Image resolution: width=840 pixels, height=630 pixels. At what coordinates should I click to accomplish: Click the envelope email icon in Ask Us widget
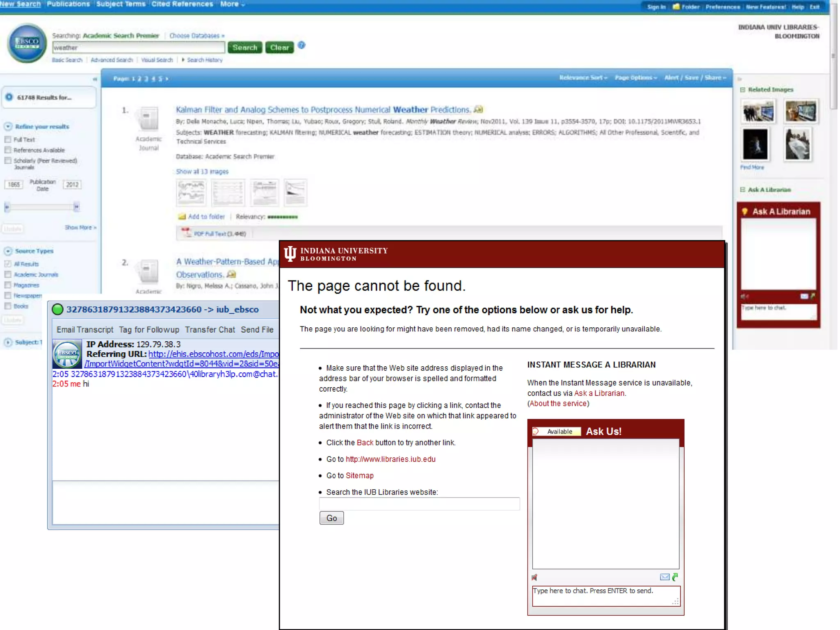(x=664, y=577)
